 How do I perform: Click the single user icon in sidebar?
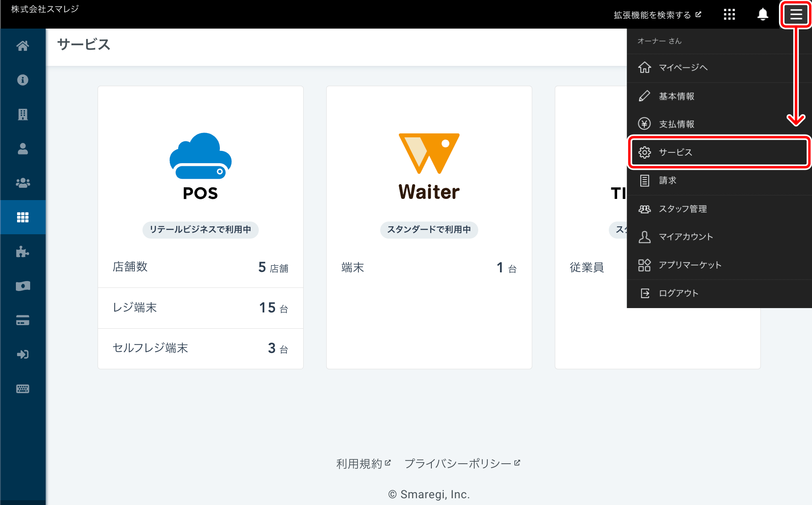click(23, 148)
